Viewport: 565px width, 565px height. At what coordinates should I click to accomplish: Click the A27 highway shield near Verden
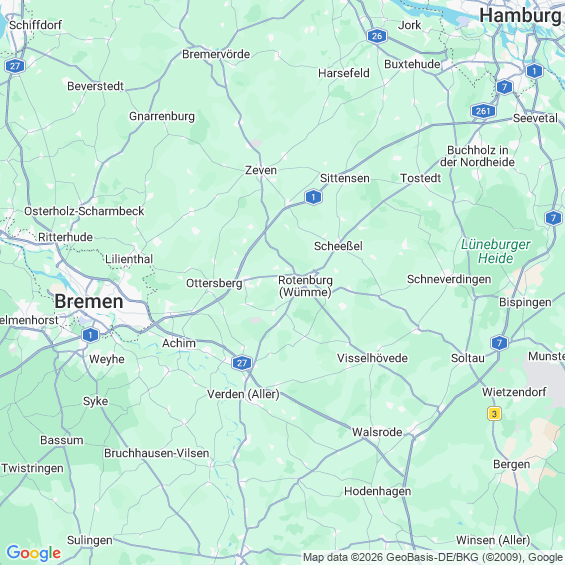click(242, 362)
